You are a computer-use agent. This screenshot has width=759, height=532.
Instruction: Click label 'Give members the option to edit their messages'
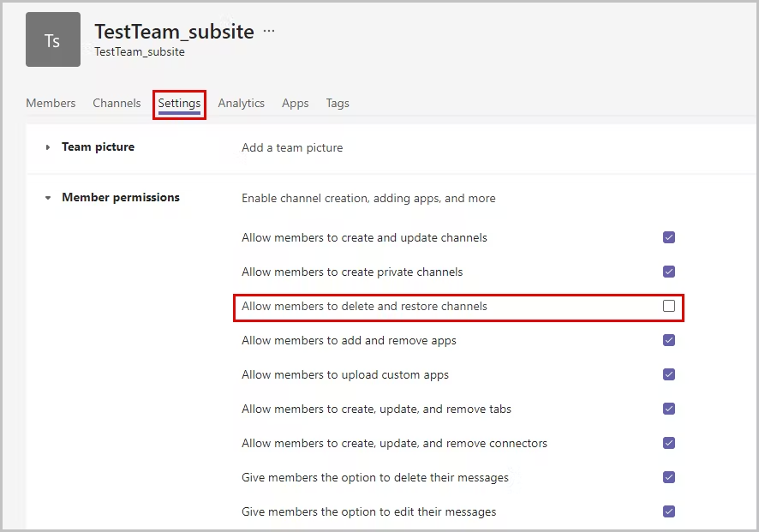pos(369,512)
